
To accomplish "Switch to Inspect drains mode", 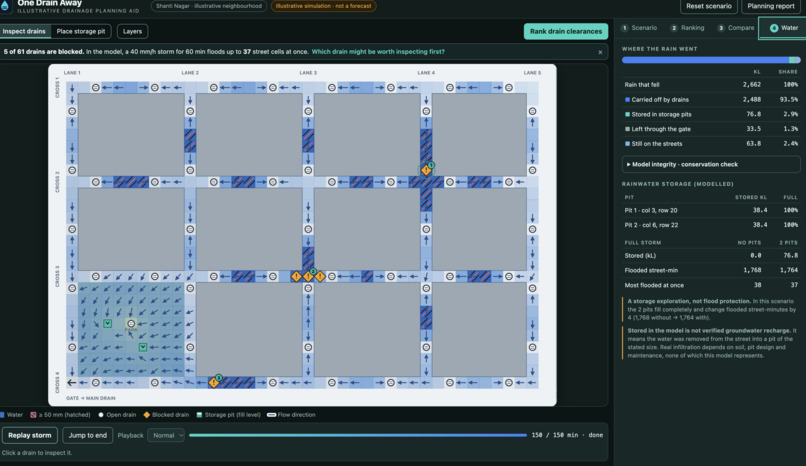I will [x=24, y=31].
